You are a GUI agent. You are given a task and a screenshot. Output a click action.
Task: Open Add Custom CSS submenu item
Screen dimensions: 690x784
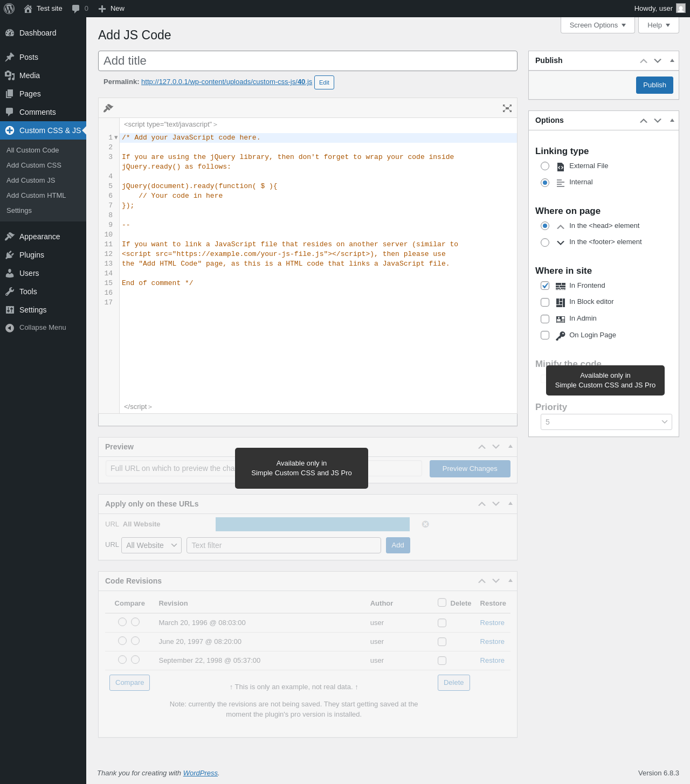34,165
